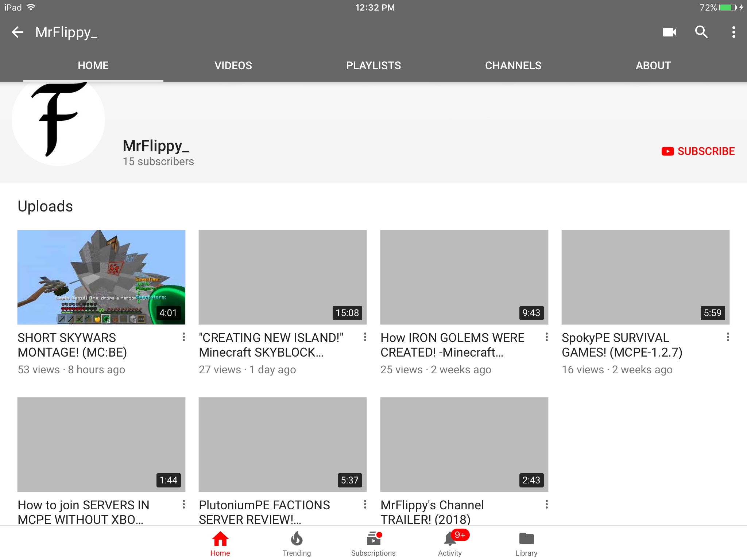747x560 pixels.
Task: Tap the back arrow next to MrFlippy_
Action: click(18, 32)
